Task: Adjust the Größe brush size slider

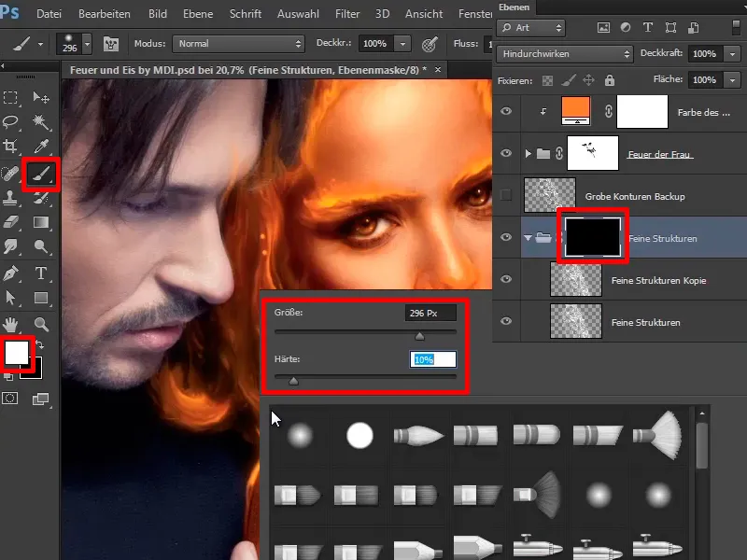Action: 419,336
